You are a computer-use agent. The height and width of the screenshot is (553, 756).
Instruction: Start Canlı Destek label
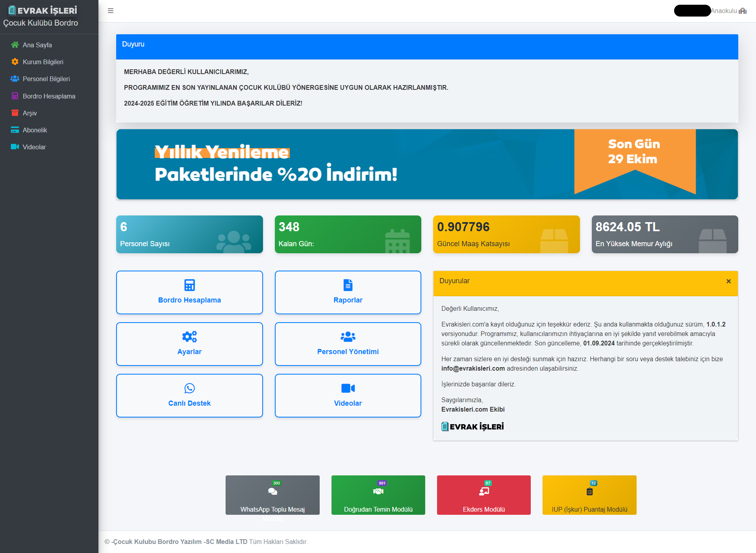click(189, 403)
